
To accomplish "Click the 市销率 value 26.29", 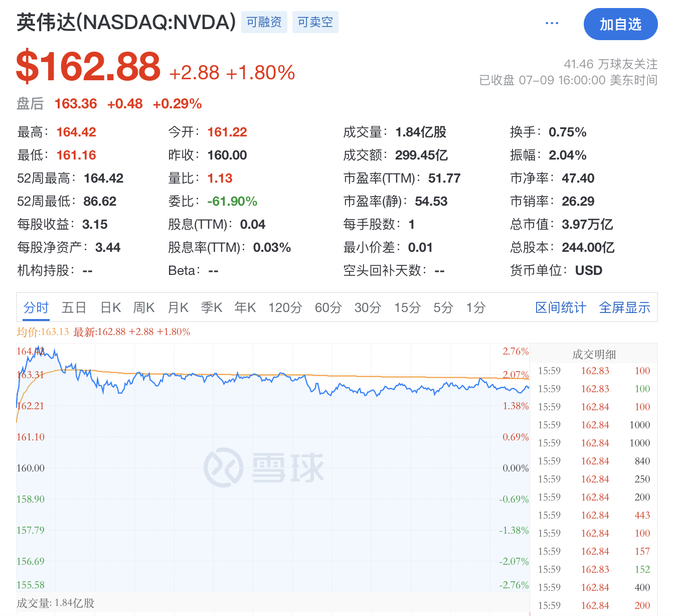I will (578, 201).
